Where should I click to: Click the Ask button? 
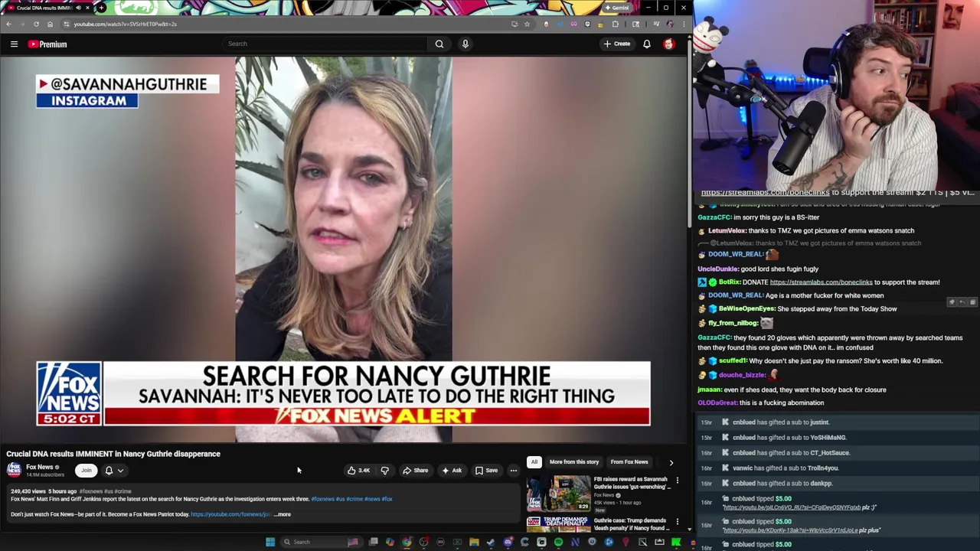452,471
